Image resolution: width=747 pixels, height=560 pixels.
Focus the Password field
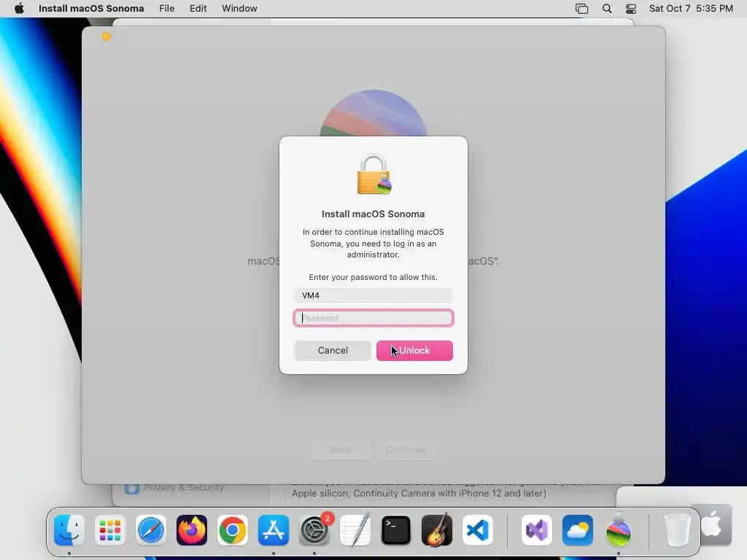coord(373,318)
